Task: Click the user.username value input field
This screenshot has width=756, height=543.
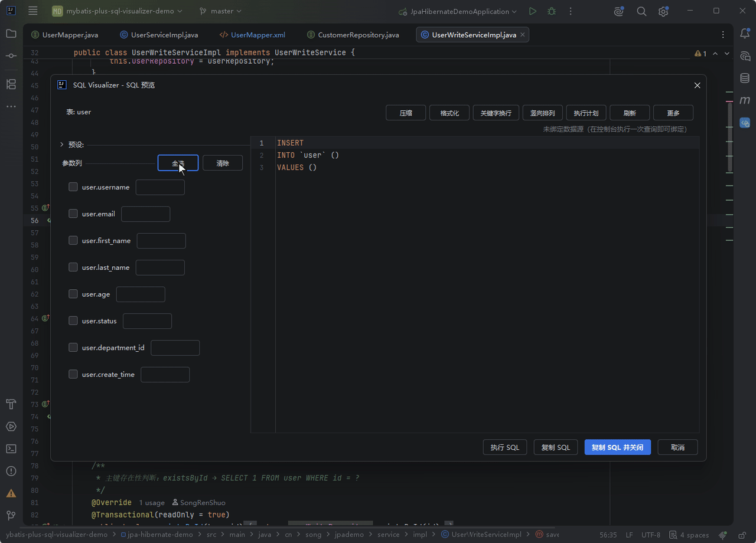Action: [160, 187]
